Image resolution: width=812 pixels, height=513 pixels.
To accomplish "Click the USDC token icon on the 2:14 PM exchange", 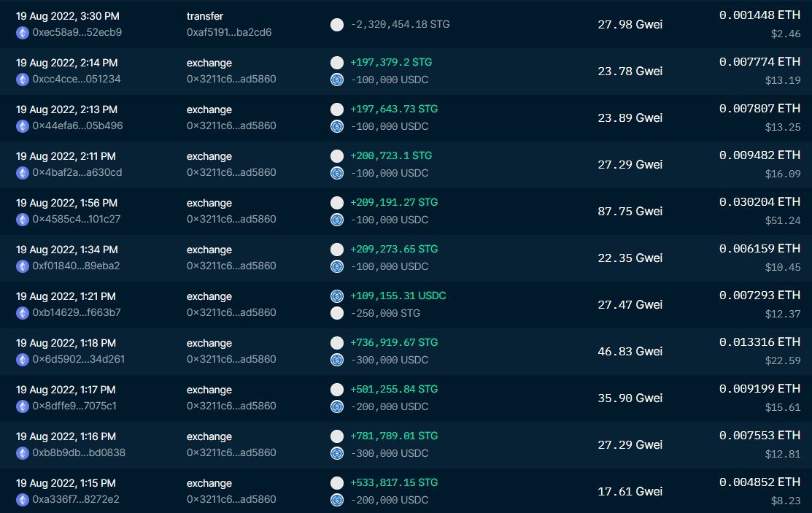I will [337, 80].
